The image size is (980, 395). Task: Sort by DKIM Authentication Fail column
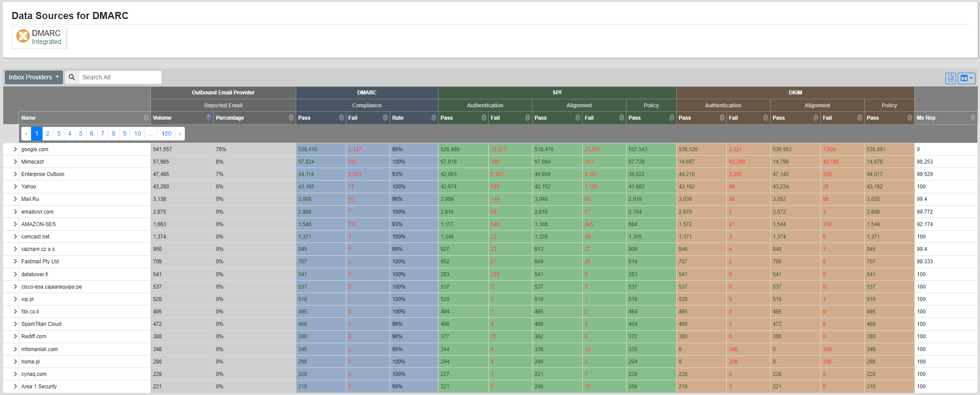point(749,118)
